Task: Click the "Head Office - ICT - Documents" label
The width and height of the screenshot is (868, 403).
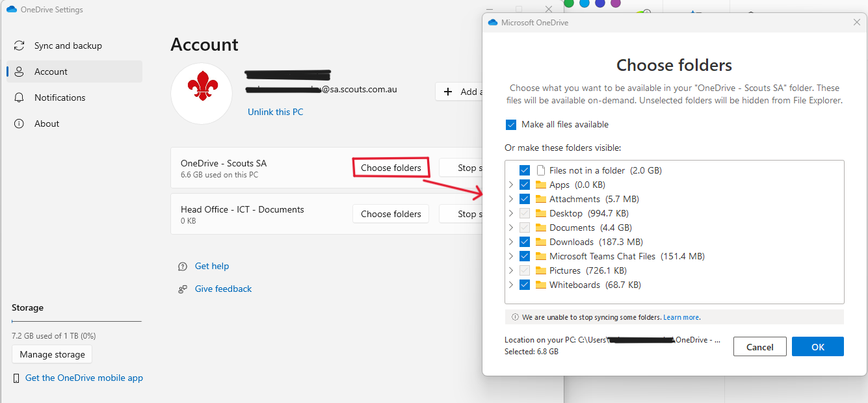Action: click(243, 209)
